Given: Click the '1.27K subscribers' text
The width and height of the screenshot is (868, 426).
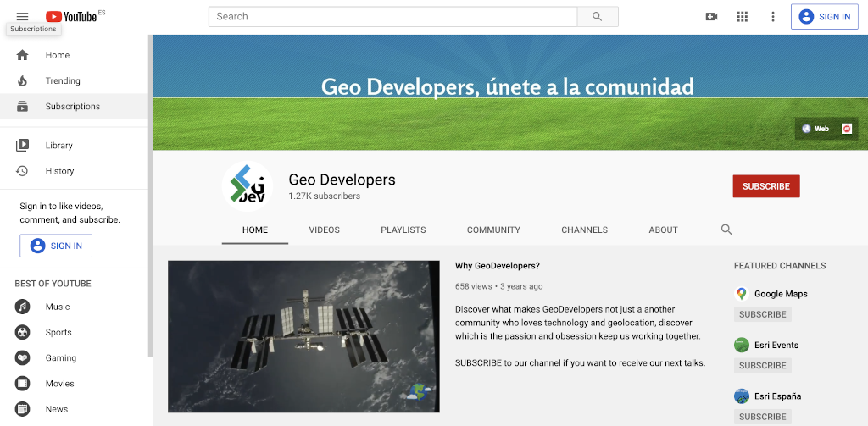Looking at the screenshot, I should 325,196.
